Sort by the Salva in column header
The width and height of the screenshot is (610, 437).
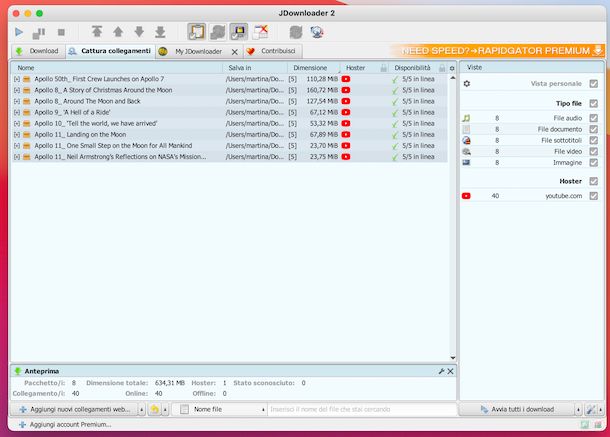click(255, 68)
